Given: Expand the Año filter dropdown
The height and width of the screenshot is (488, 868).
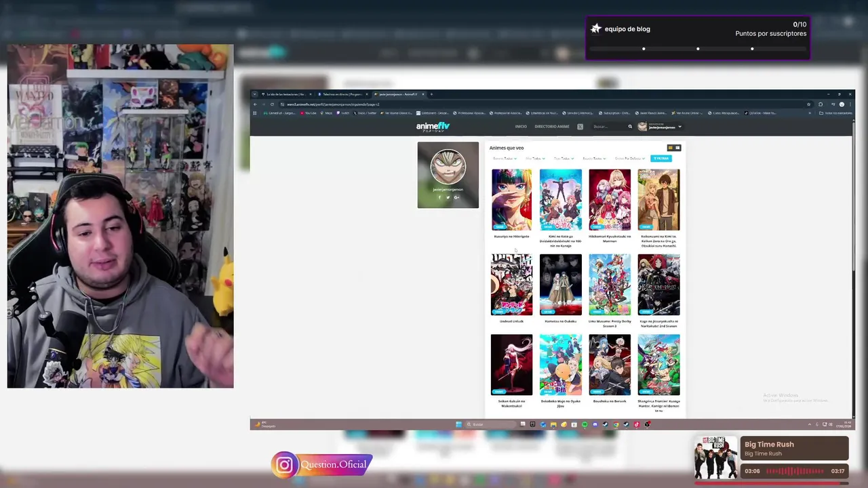Looking at the screenshot, I should pos(535,159).
